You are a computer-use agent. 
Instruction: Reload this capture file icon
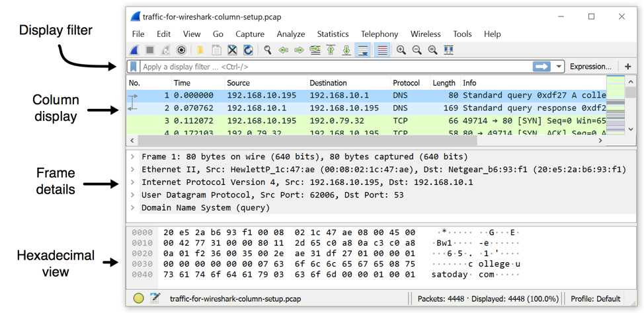248,50
